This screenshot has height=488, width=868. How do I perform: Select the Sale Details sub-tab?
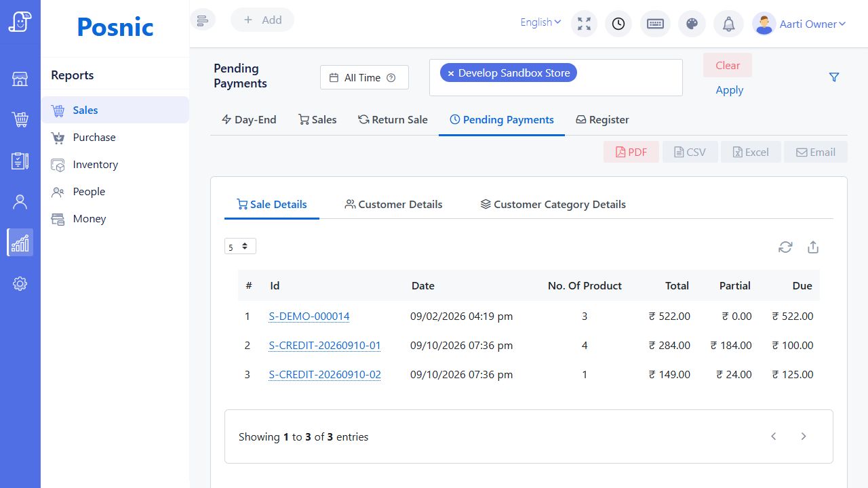[x=272, y=204]
